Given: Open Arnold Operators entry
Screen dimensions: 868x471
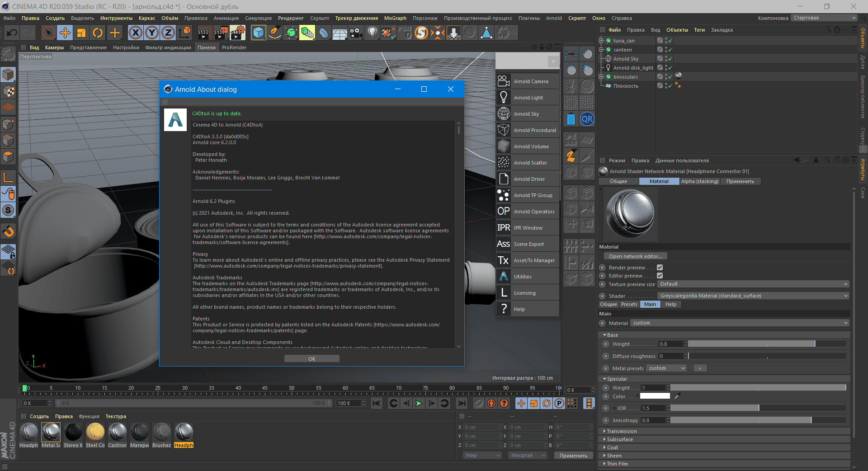Looking at the screenshot, I should click(x=528, y=212).
